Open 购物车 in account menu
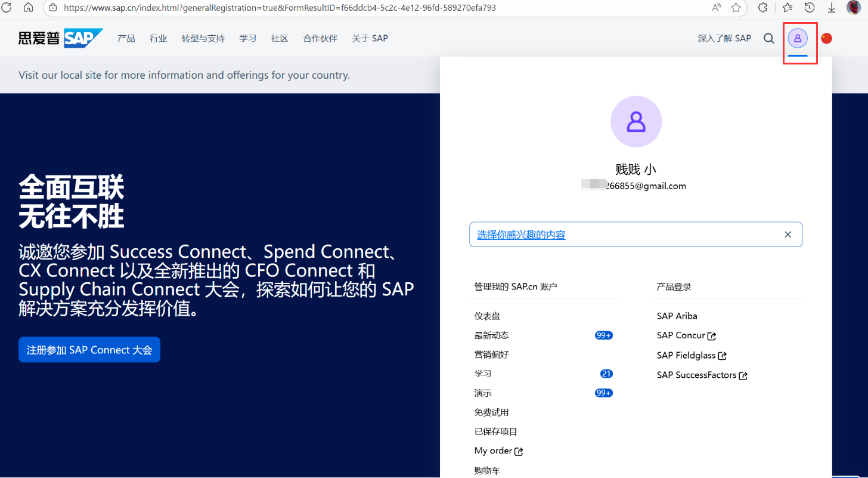Image resolution: width=868 pixels, height=478 pixels. 488,471
